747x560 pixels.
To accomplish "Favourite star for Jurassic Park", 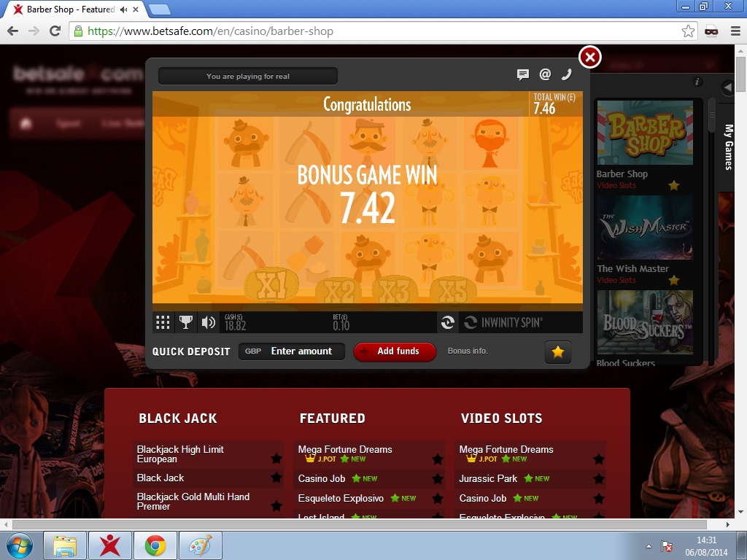I will 598,478.
